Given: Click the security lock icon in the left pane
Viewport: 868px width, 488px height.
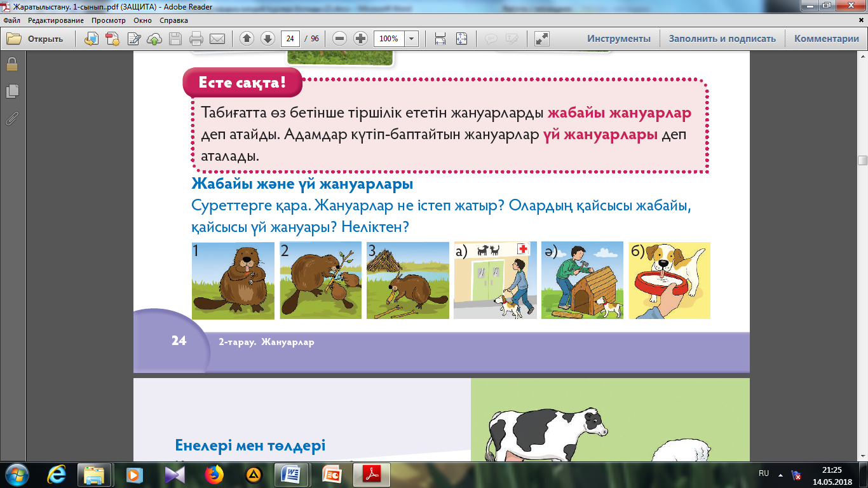Looking at the screenshot, I should tap(12, 64).
